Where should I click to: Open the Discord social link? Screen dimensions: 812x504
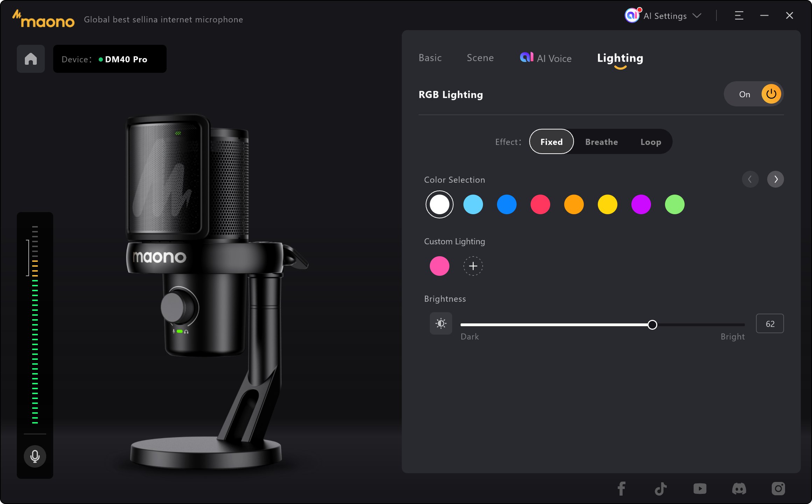click(739, 489)
